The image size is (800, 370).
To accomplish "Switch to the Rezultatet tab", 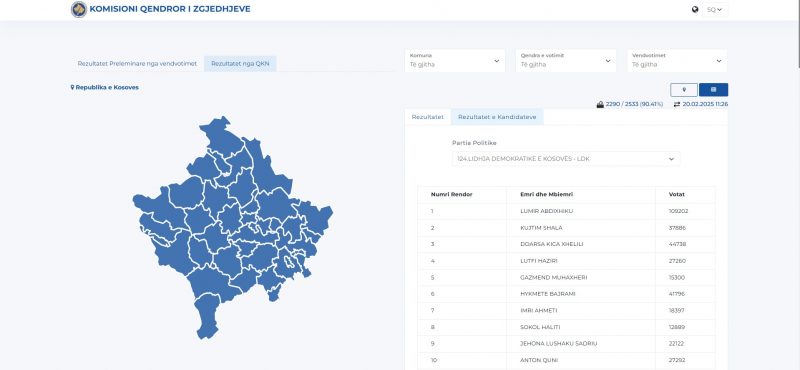I will point(428,117).
